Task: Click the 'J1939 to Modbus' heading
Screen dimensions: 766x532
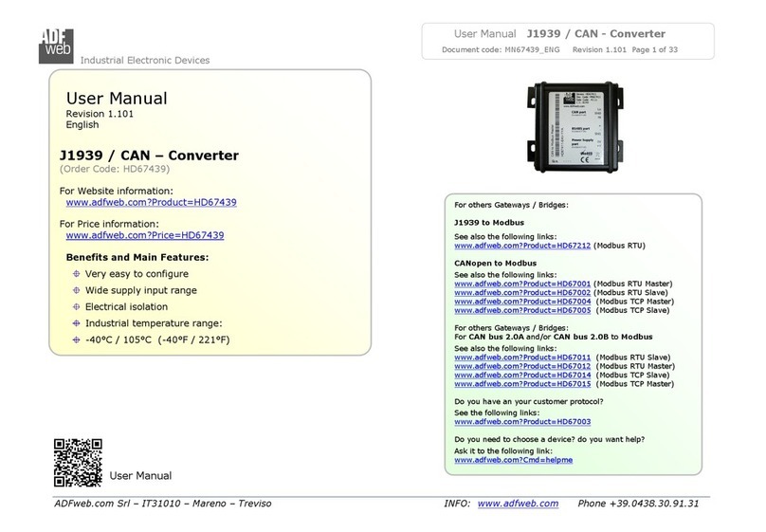Action: click(489, 223)
